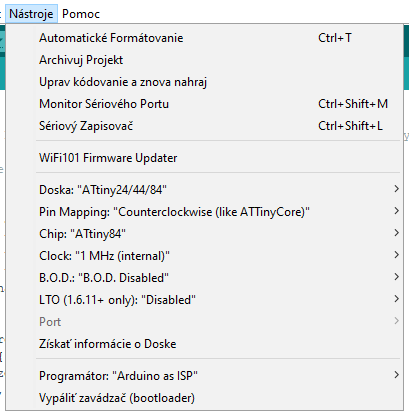Expand the Doska ATtiny24/44/84 submenu
Screen dimensions: 409x413
[204, 190]
